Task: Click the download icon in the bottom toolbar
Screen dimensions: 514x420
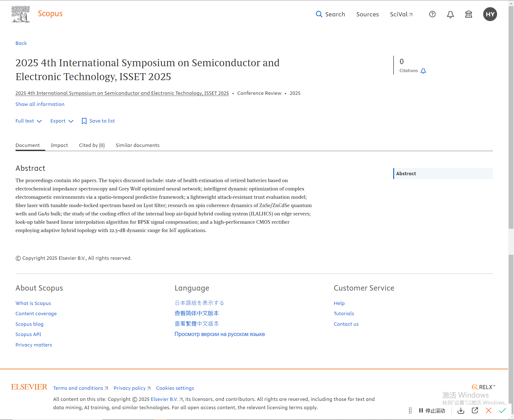Action: (461, 411)
